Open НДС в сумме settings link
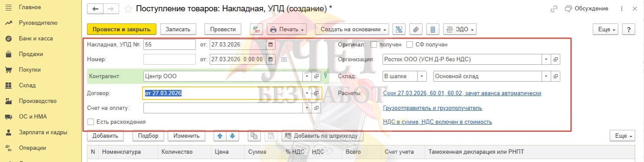This screenshot has height=162, width=644. 437,122
